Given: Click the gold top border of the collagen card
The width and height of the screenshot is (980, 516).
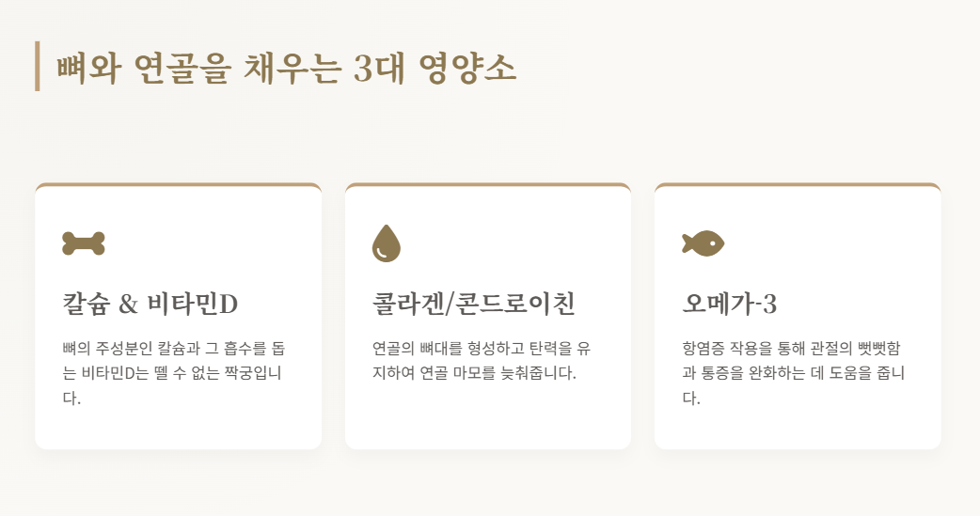Looking at the screenshot, I should 488,185.
